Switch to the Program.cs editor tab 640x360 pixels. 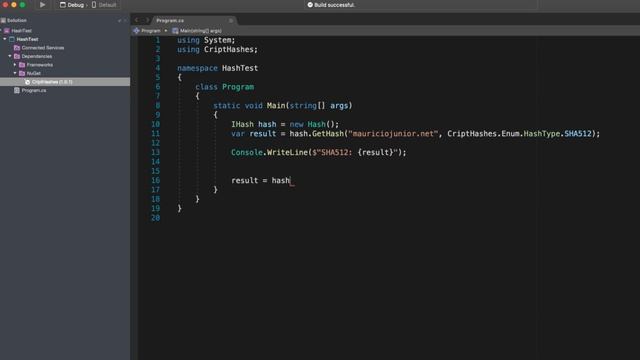tap(170, 20)
